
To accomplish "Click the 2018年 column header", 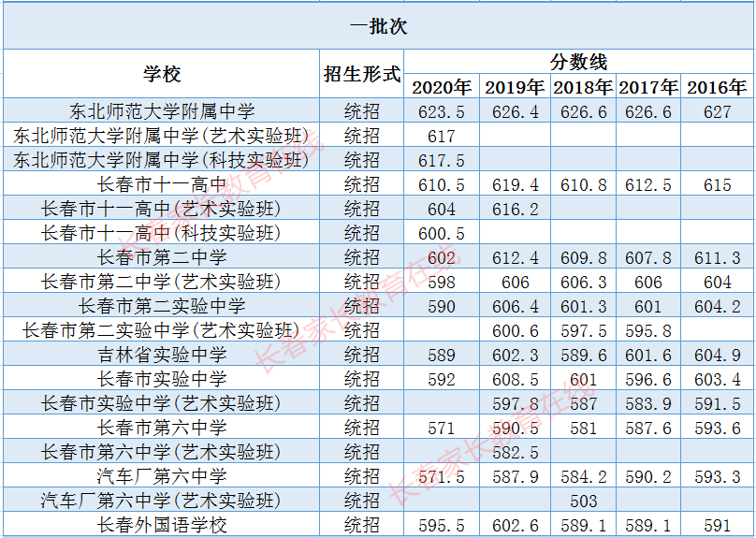I will pyautogui.click(x=583, y=88).
